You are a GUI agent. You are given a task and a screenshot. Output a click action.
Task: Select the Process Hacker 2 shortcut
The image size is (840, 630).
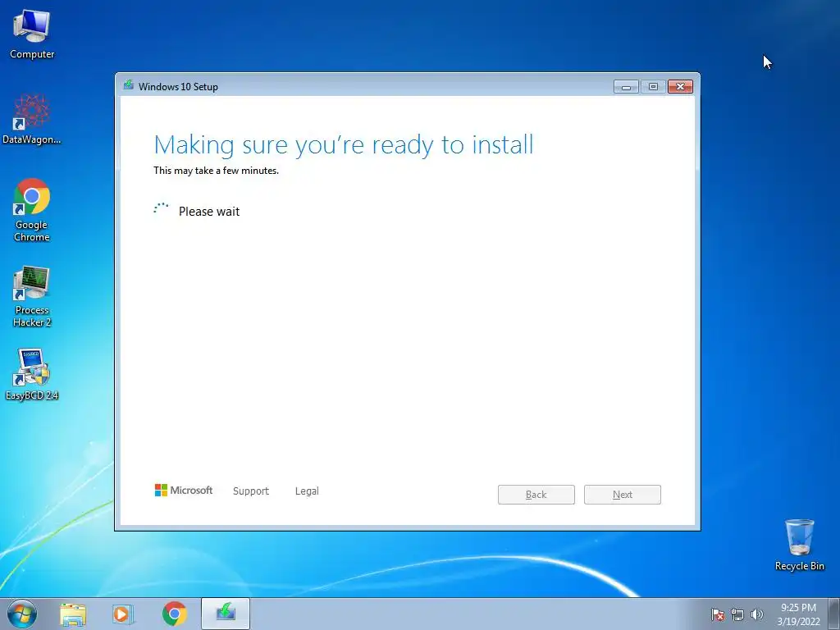[32, 295]
